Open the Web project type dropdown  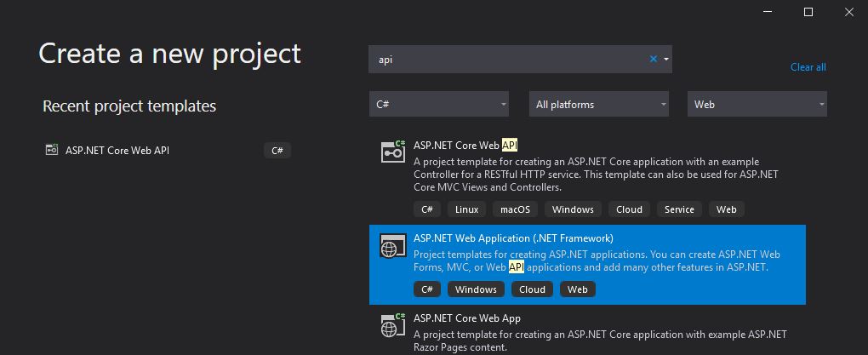[x=757, y=104]
